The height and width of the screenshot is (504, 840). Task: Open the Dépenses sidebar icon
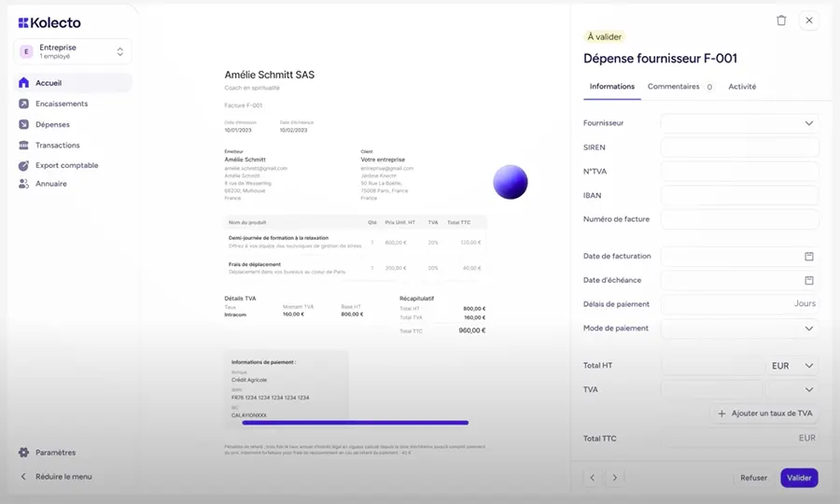click(x=23, y=124)
